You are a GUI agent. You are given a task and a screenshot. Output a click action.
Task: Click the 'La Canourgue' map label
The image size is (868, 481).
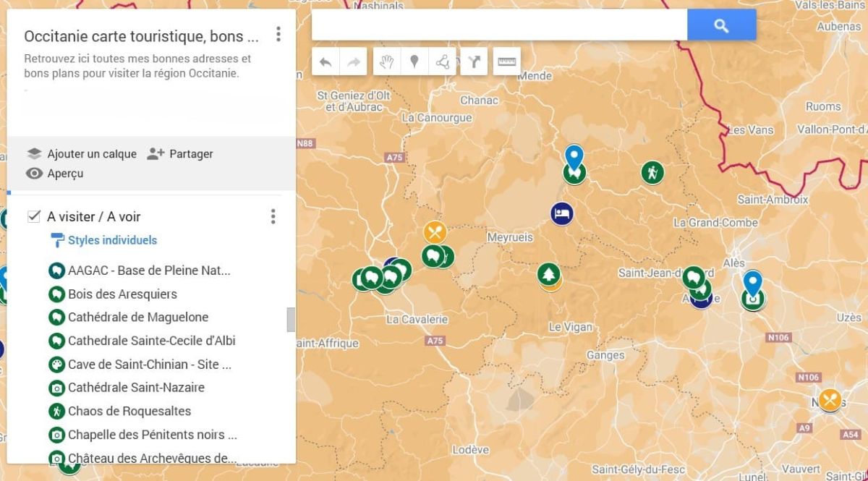(436, 117)
